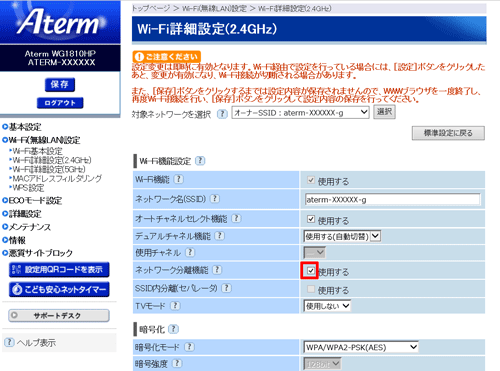Click help icon for SSID内分離(セパレータ)
The height and width of the screenshot is (371, 500).
tap(227, 288)
